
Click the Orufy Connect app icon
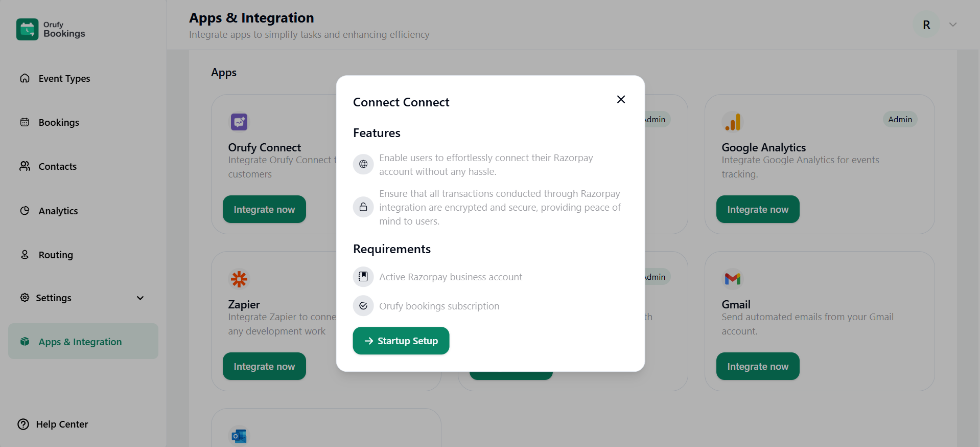[239, 122]
